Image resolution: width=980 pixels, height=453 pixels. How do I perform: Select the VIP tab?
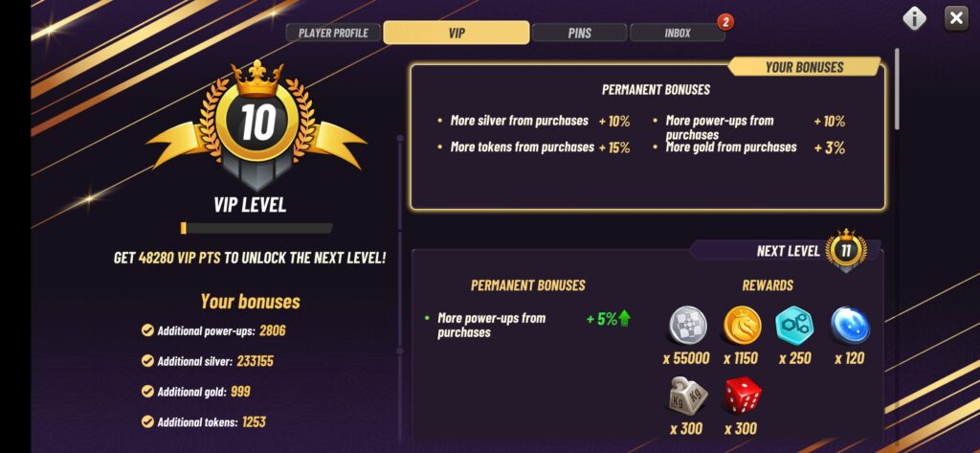point(457,33)
